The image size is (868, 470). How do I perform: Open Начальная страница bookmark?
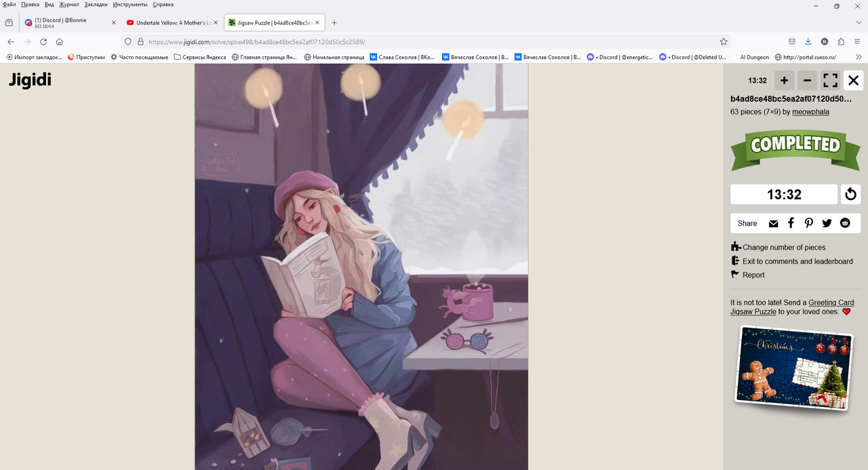(334, 57)
